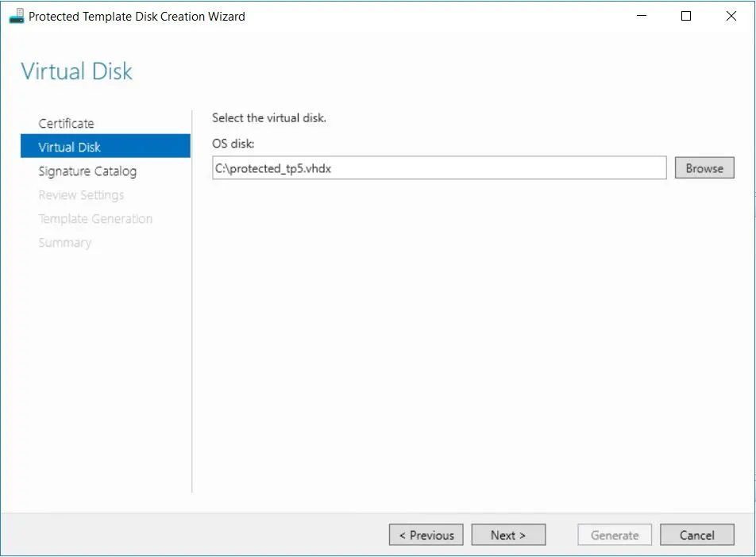Image resolution: width=756 pixels, height=557 pixels.
Task: Click the large Virtual Disk page heading
Action: [x=77, y=71]
